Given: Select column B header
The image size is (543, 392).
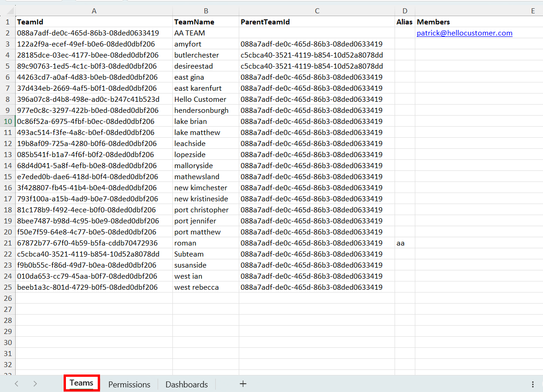Looking at the screenshot, I should click(206, 11).
